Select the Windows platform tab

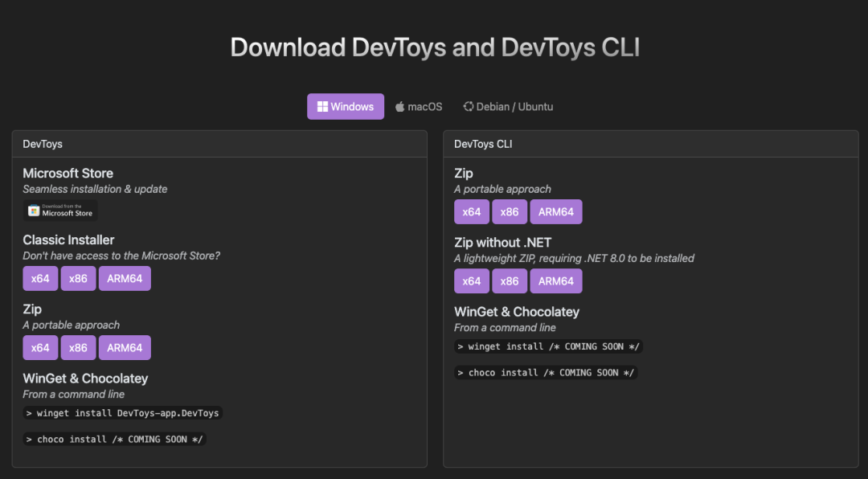(x=345, y=106)
